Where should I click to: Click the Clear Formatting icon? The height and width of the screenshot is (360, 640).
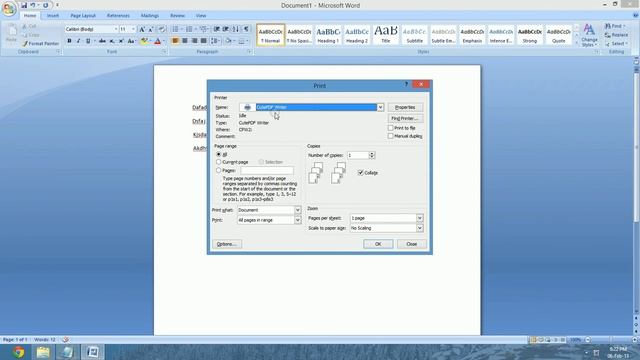(162, 29)
